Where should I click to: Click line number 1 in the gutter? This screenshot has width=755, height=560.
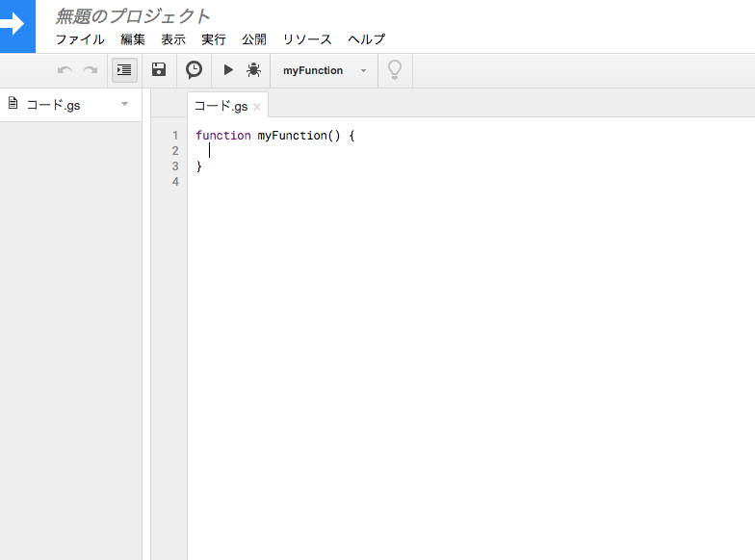pos(175,136)
